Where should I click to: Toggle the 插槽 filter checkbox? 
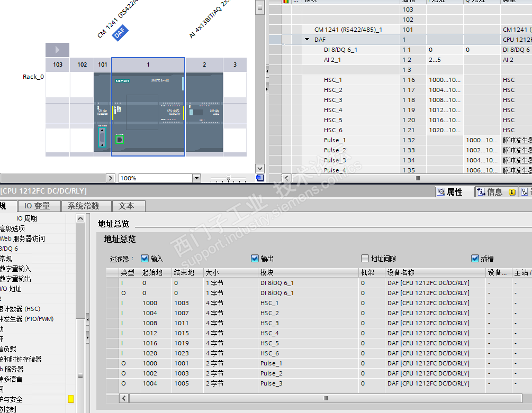click(x=475, y=259)
